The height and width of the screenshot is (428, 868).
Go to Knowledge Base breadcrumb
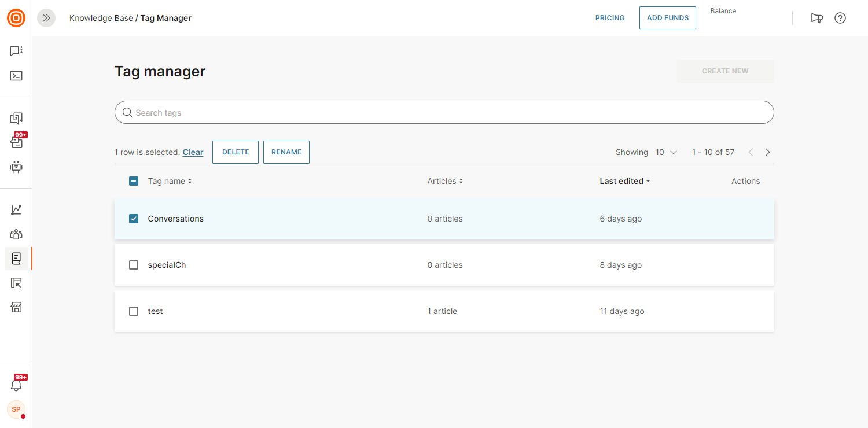101,18
